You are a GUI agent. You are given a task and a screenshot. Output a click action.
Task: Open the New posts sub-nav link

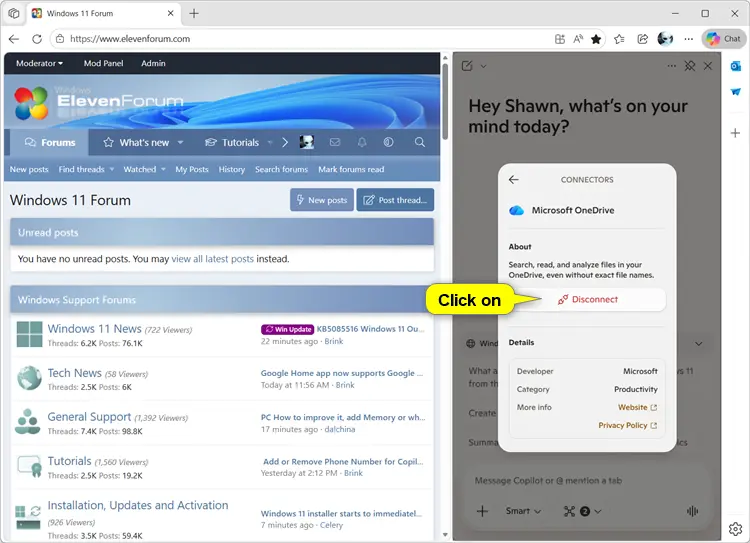click(x=29, y=169)
